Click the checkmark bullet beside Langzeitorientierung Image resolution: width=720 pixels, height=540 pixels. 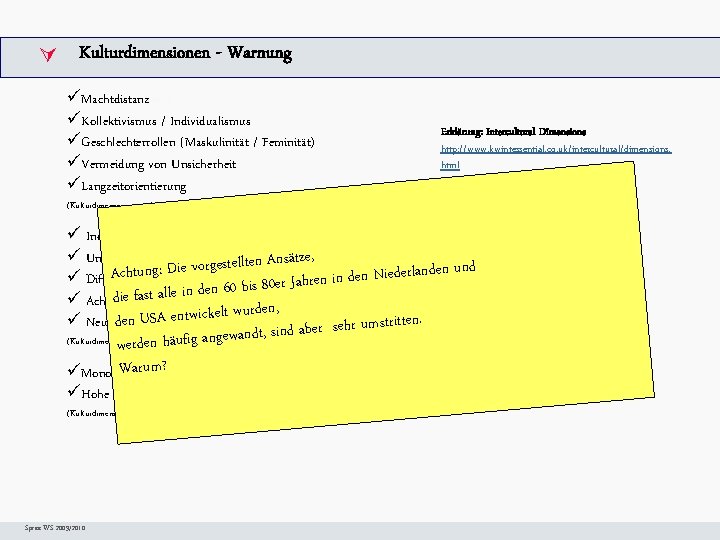point(73,183)
